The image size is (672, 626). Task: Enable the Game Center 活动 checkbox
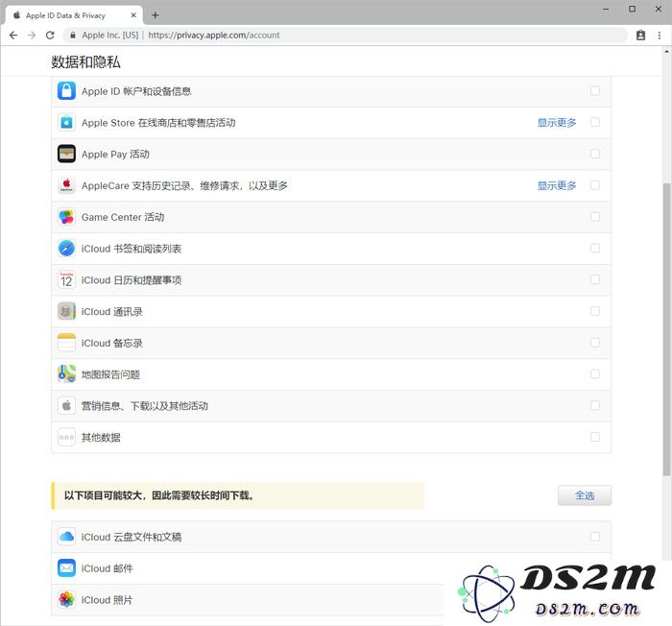coord(595,217)
